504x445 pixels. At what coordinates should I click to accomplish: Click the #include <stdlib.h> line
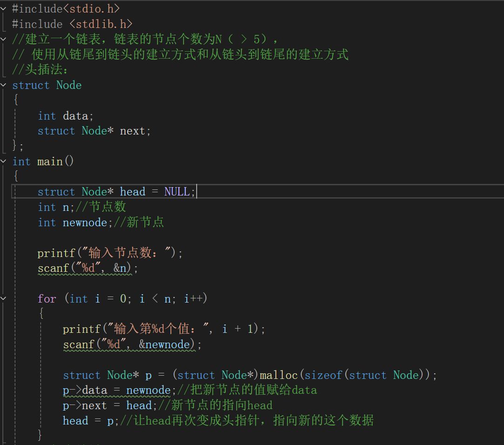pyautogui.click(x=72, y=24)
